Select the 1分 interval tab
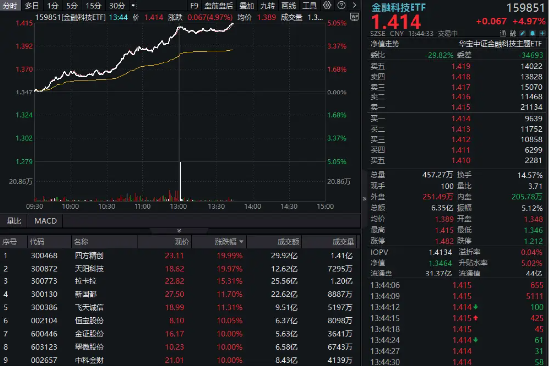The image size is (550, 367). click(x=53, y=6)
